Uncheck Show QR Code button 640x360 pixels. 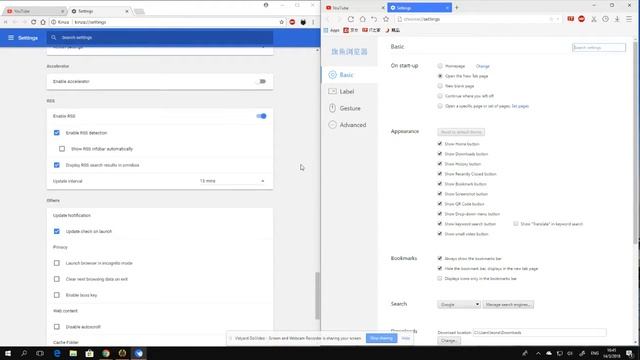click(440, 204)
